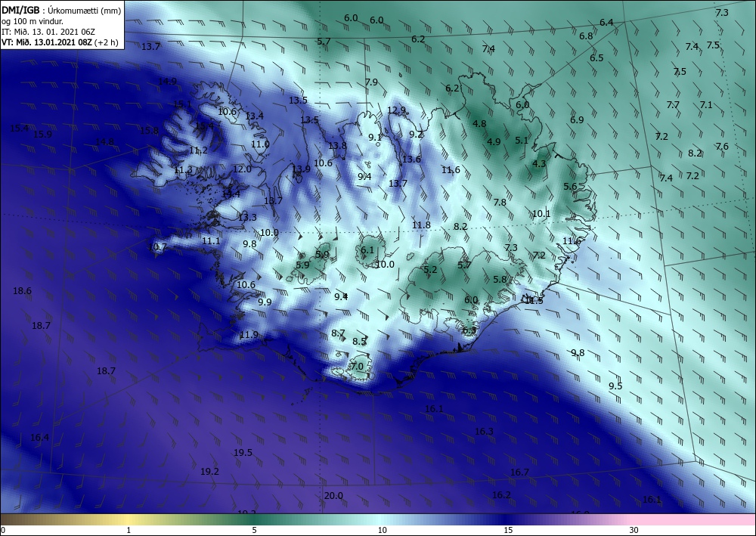Click the map value '4.3'
Screen dimensions: 756x536
[x=539, y=163]
